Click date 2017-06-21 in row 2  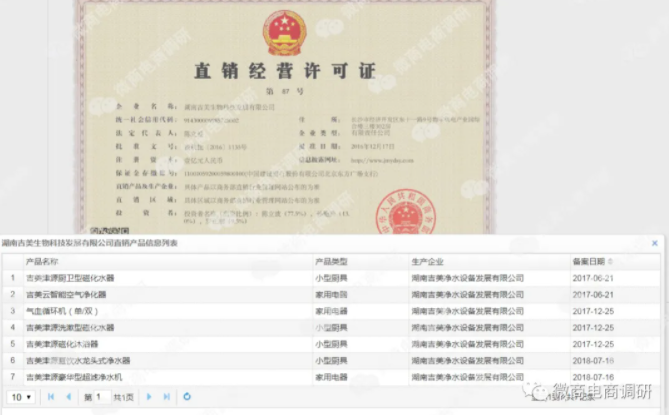click(x=593, y=295)
